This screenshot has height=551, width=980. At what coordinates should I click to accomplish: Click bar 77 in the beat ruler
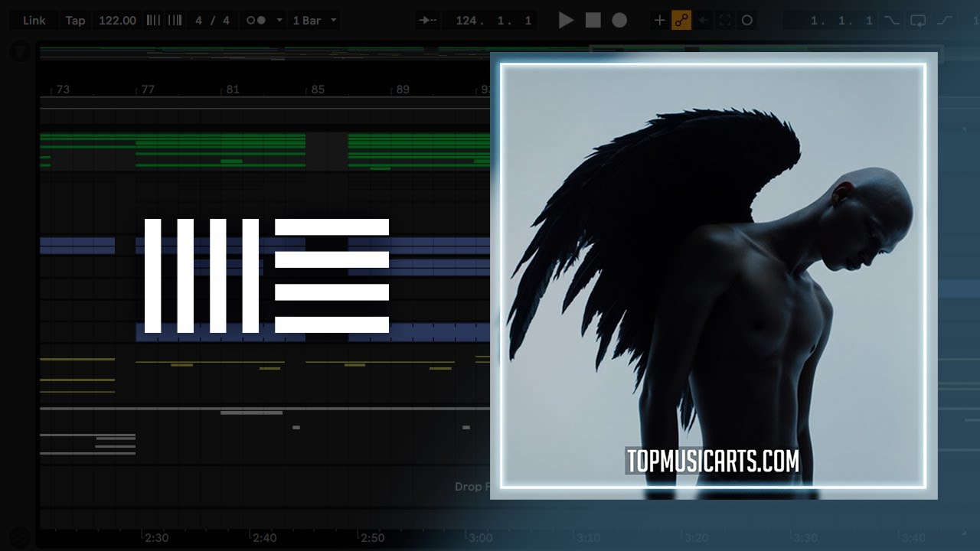pyautogui.click(x=148, y=90)
